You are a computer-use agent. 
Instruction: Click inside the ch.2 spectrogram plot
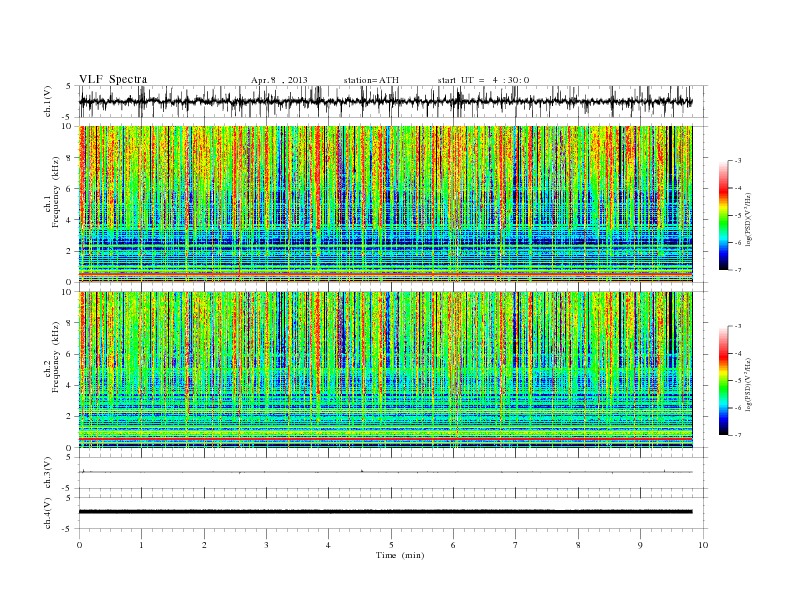tap(385, 370)
